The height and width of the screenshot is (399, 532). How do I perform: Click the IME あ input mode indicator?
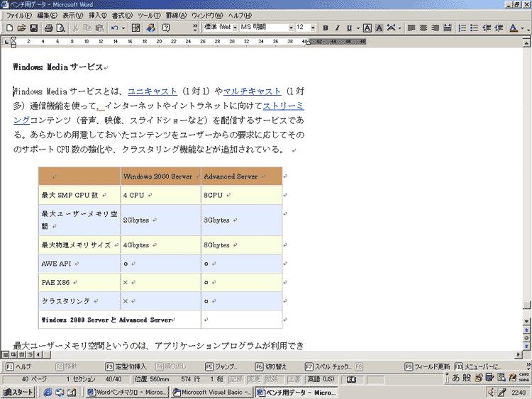coord(456,377)
